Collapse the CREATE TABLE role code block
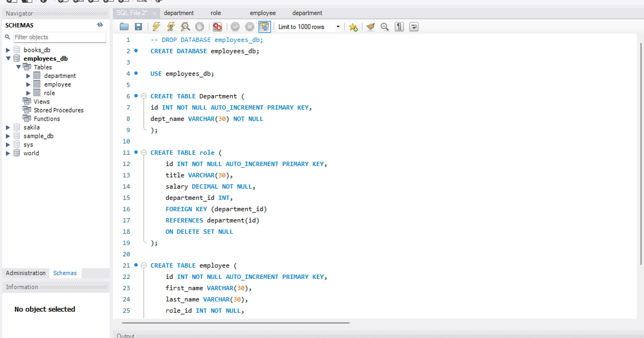Viewport: 644px width, 338px height. tap(144, 153)
